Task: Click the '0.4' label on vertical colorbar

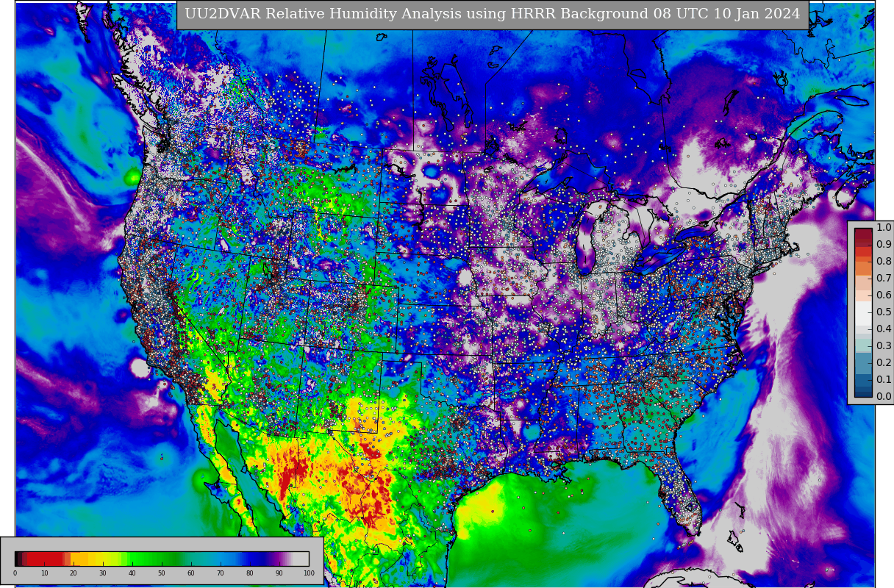Action: (x=883, y=329)
